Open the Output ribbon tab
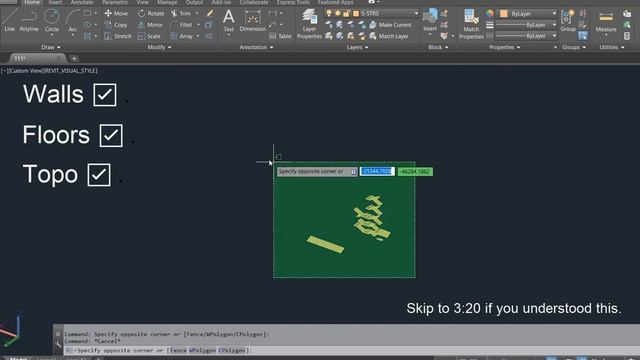This screenshot has width=640, height=360. [194, 2]
